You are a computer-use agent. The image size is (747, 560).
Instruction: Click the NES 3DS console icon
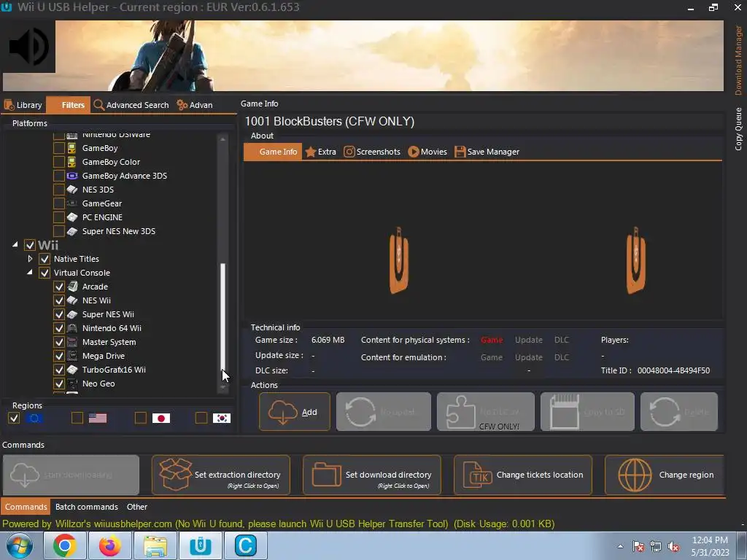(x=72, y=190)
